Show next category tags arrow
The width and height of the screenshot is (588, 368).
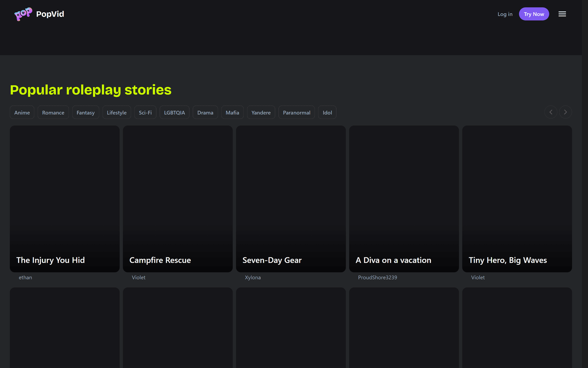565,112
